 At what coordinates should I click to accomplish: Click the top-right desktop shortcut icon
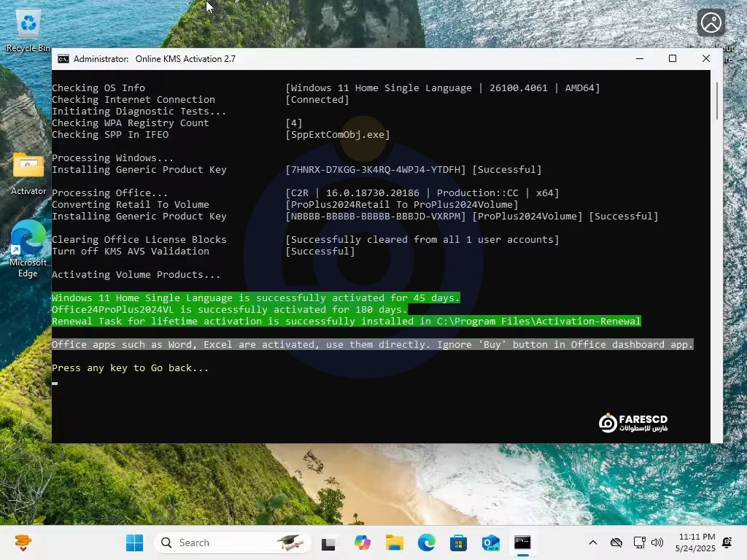tap(711, 23)
